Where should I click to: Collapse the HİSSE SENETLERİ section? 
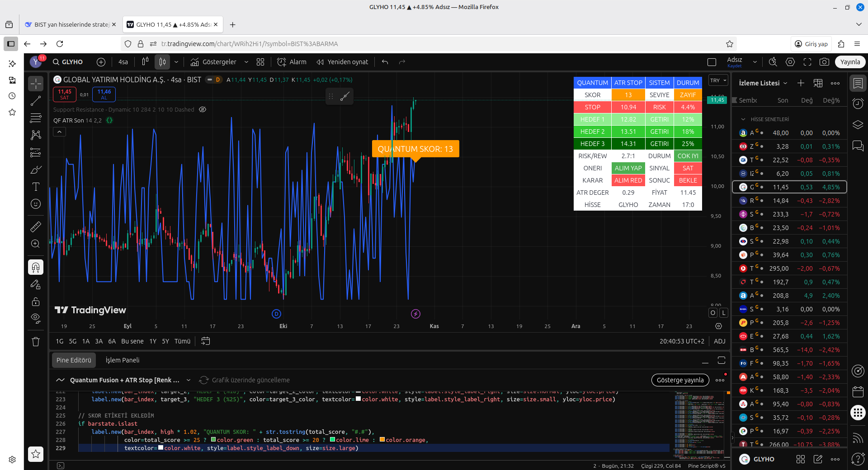743,119
